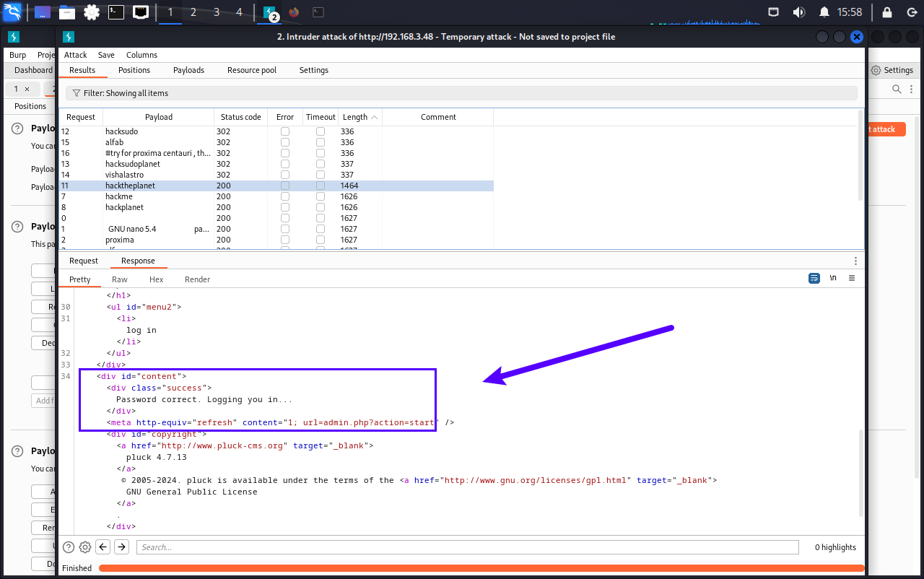This screenshot has height=579, width=924.
Task: Open the help icon beside the top Payload heading
Action: [x=17, y=129]
